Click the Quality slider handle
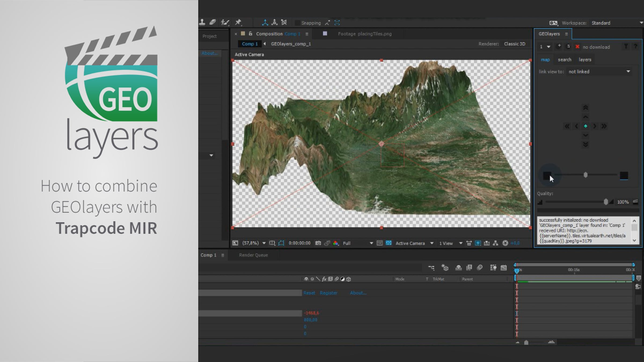 606,202
